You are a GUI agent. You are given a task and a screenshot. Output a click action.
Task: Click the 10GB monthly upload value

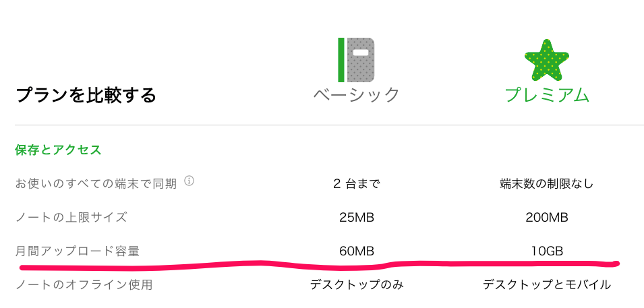click(x=547, y=251)
